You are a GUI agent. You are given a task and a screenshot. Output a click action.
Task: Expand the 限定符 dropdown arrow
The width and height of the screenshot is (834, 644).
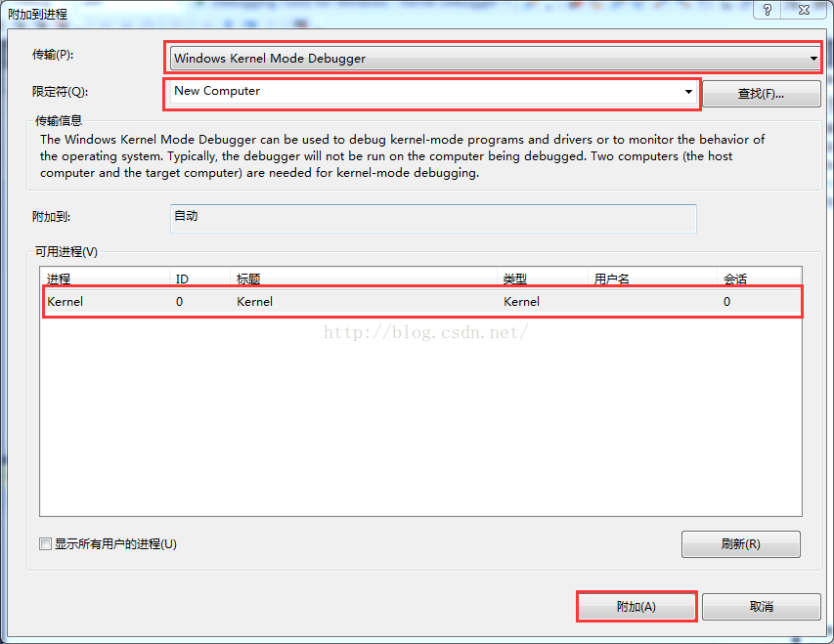(688, 92)
